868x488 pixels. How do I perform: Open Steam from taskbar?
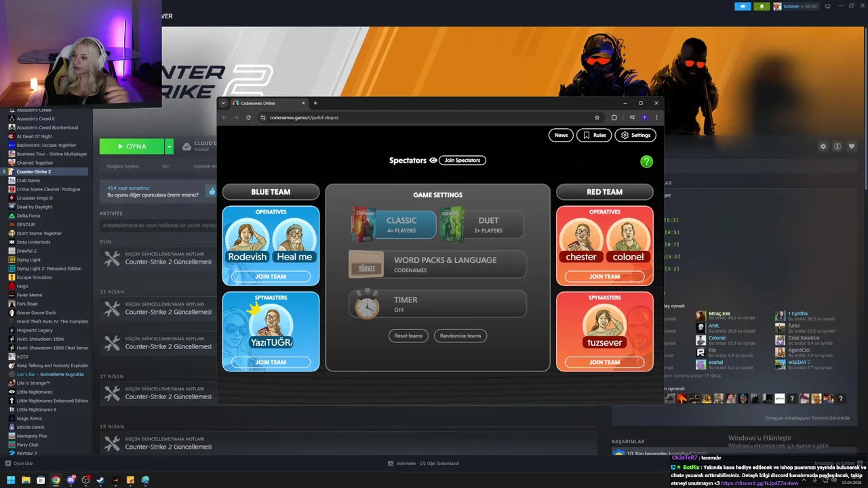100,480
